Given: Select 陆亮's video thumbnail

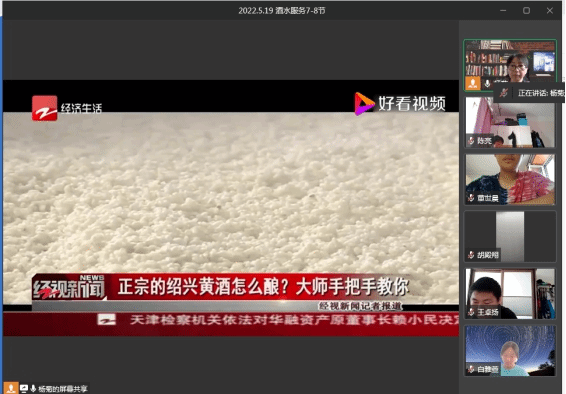Looking at the screenshot, I should coord(510,122).
